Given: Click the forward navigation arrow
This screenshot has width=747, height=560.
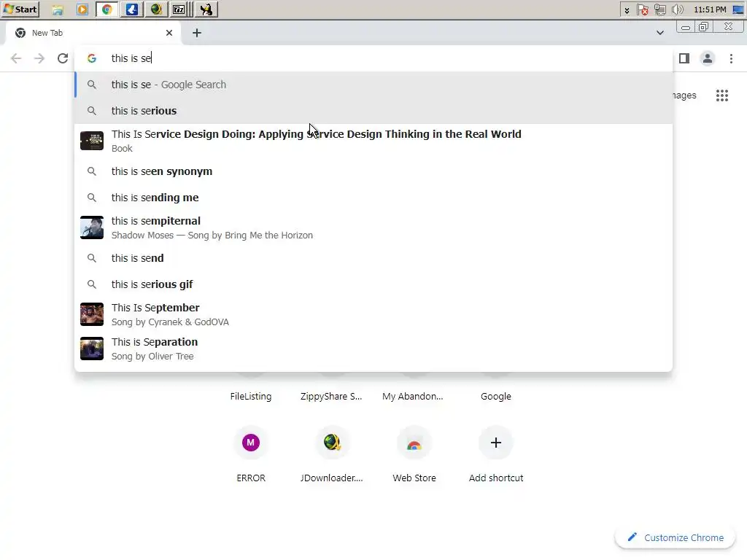Looking at the screenshot, I should [39, 58].
